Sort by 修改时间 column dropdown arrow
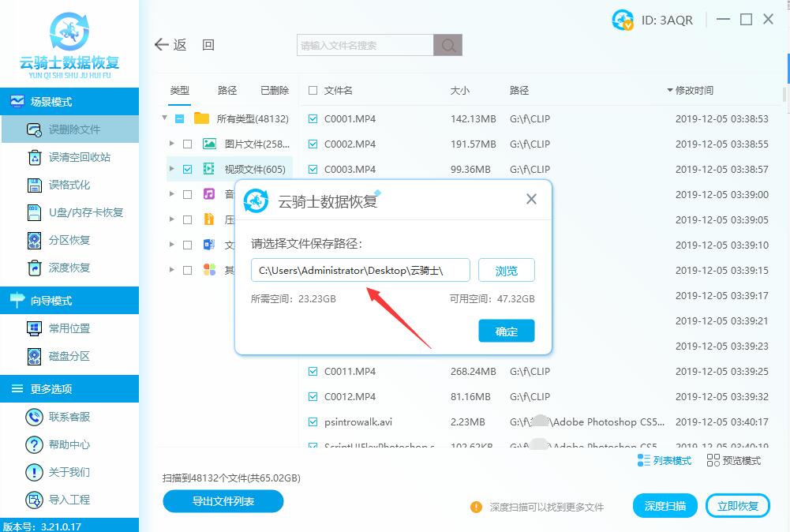The height and width of the screenshot is (532, 790). [x=670, y=90]
